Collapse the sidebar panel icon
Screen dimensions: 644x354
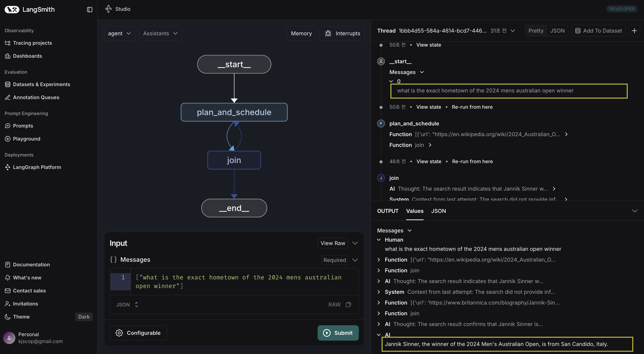coord(90,10)
